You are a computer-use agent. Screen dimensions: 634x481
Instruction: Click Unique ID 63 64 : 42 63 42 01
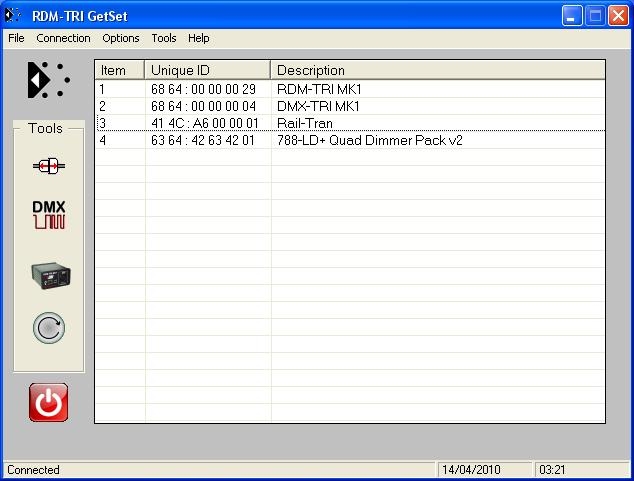(x=203, y=140)
